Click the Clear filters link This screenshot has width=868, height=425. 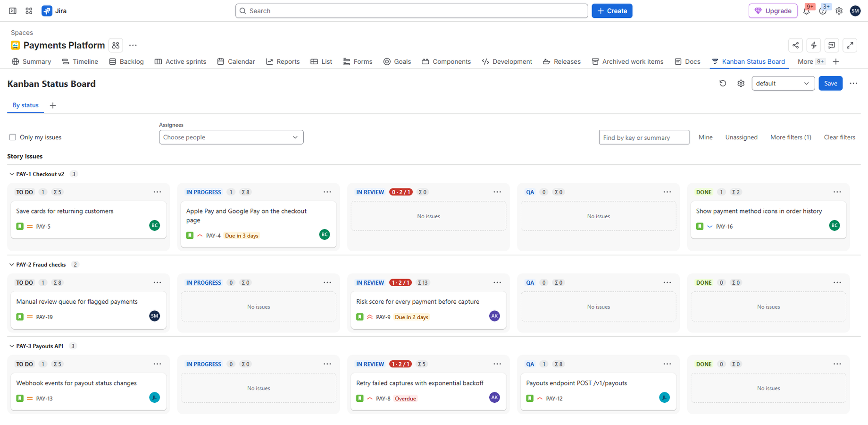tap(839, 137)
